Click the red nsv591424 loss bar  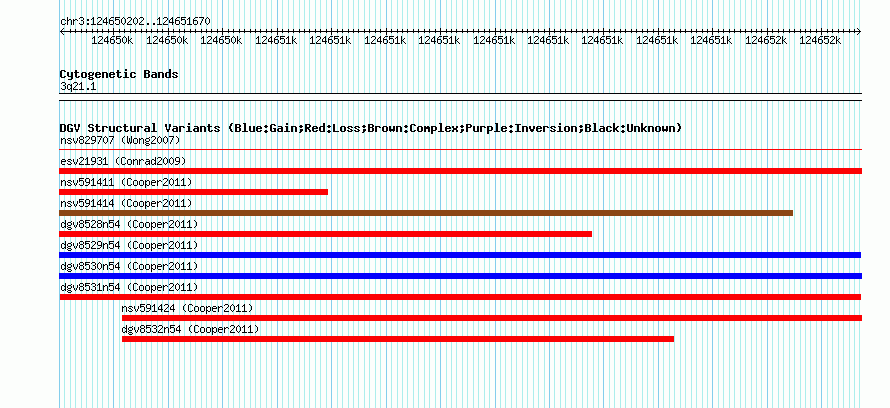click(x=492, y=318)
